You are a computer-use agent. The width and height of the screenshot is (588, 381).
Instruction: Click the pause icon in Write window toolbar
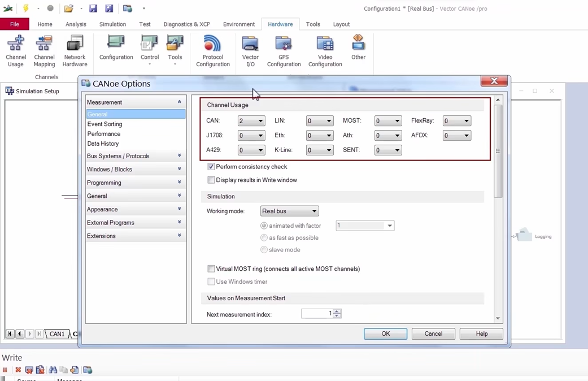(x=5, y=370)
